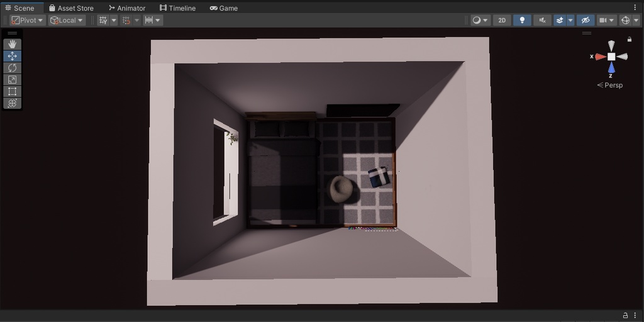
Task: Open the grid visibility settings arrow
Action: 114,20
